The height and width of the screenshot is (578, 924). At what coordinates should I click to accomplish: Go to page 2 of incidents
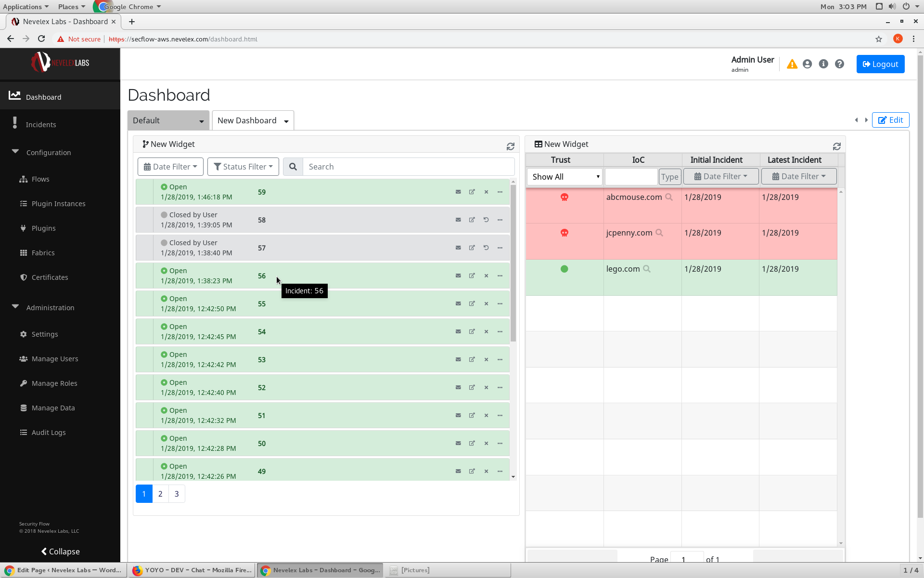pyautogui.click(x=160, y=494)
